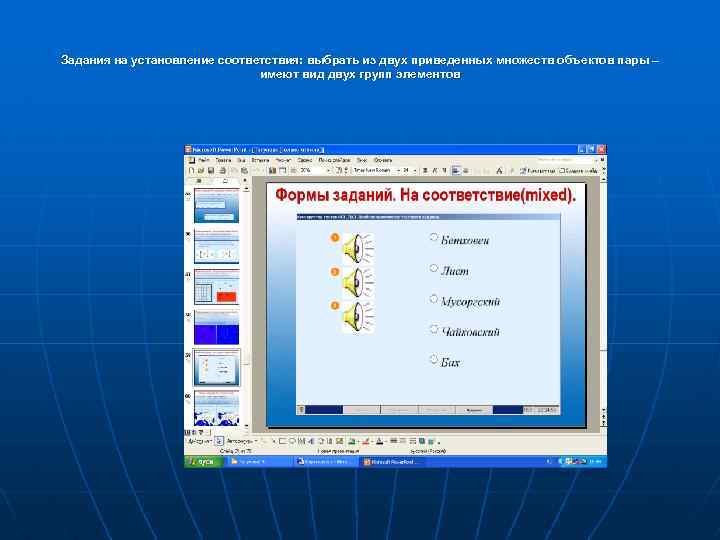Click the Normal view icon at bottom left
The image size is (720, 540).
click(187, 433)
